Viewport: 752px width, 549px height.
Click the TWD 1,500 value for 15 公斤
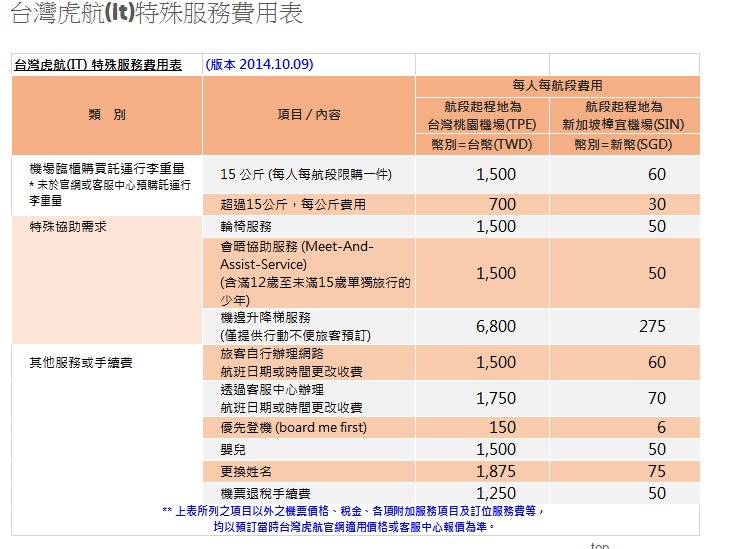(x=496, y=175)
